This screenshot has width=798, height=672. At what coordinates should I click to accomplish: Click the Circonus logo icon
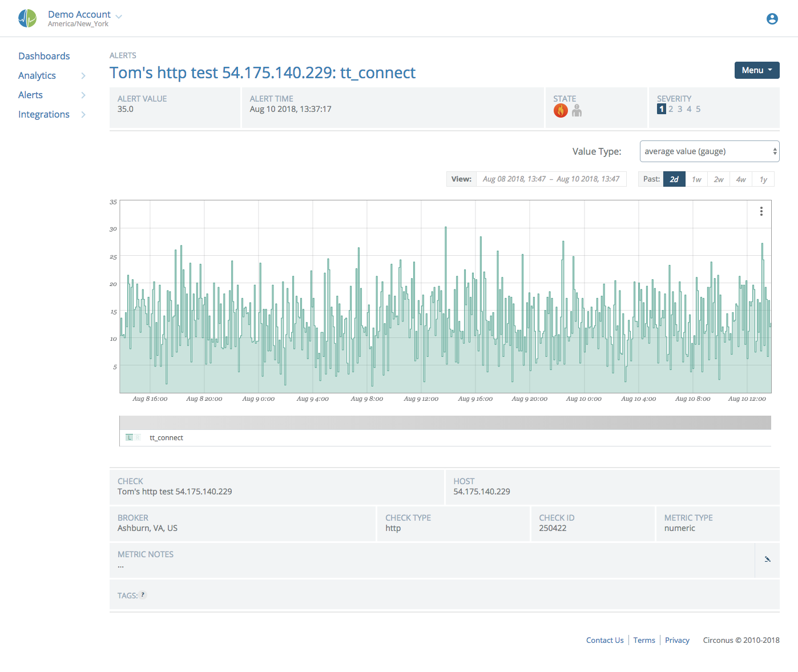pos(27,18)
